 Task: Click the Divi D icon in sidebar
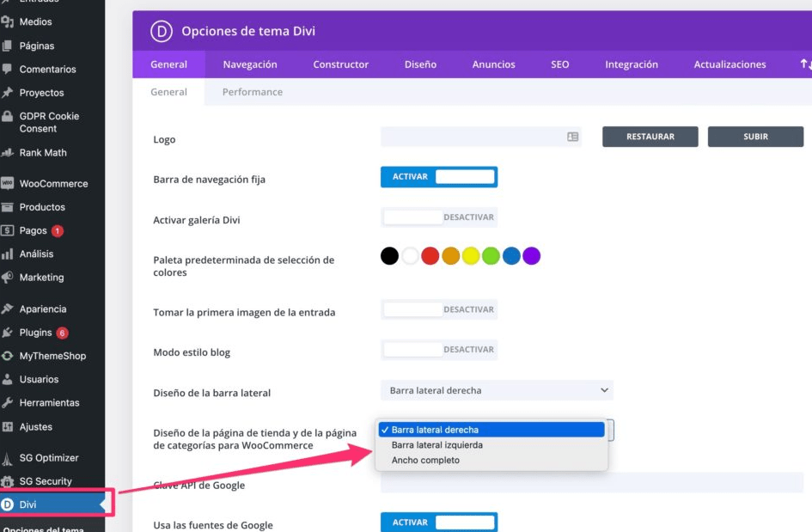(x=7, y=504)
